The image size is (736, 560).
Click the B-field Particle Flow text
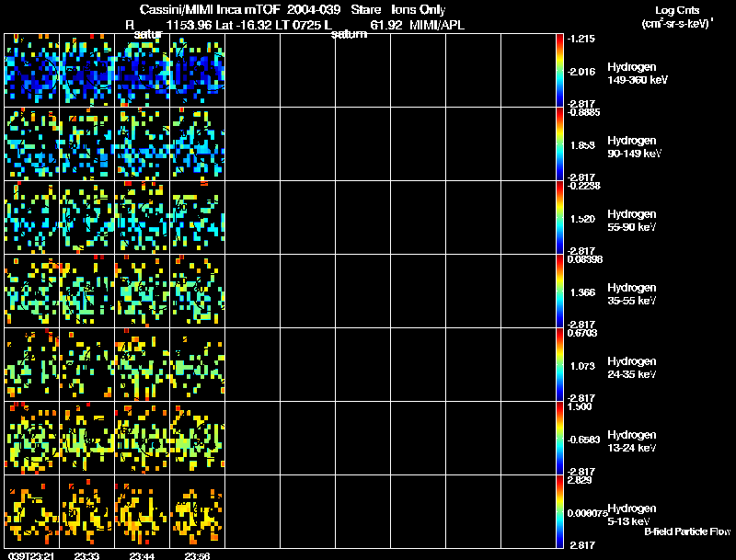tap(686, 531)
